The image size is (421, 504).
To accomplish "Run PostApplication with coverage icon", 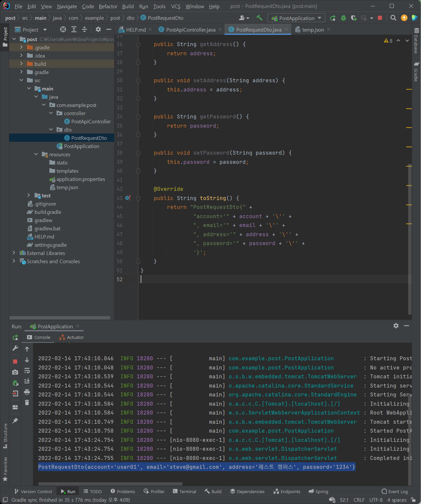I will click(354, 18).
